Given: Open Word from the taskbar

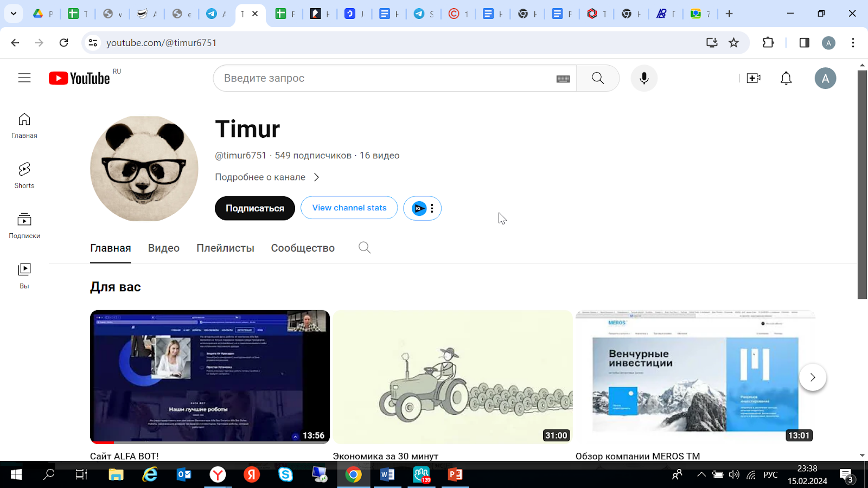Looking at the screenshot, I should [387, 475].
